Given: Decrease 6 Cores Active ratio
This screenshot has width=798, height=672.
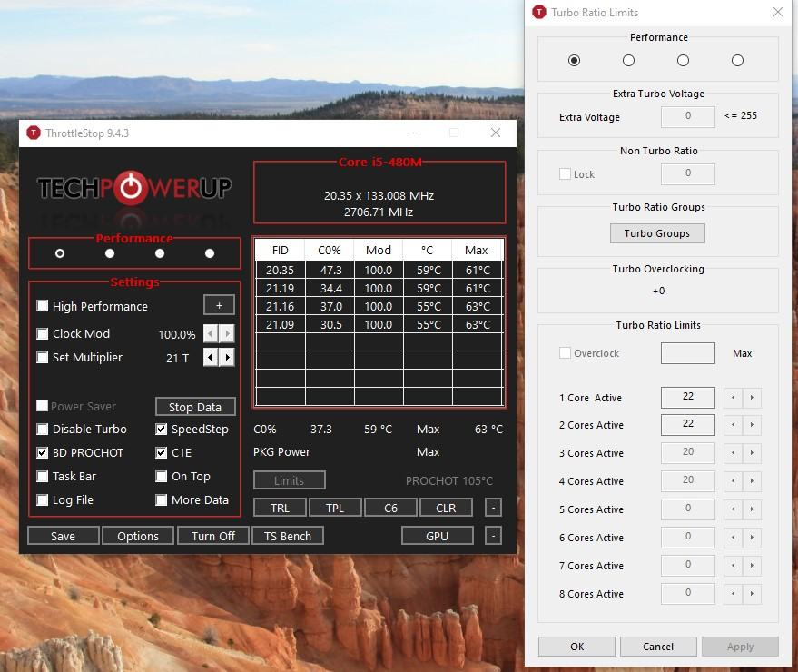Looking at the screenshot, I should (x=733, y=538).
